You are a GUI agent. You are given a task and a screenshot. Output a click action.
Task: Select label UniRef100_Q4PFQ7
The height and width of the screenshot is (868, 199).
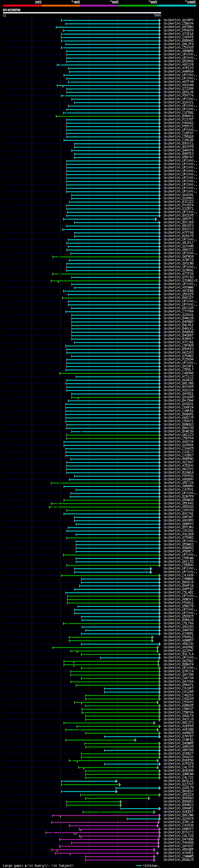coord(178,589)
